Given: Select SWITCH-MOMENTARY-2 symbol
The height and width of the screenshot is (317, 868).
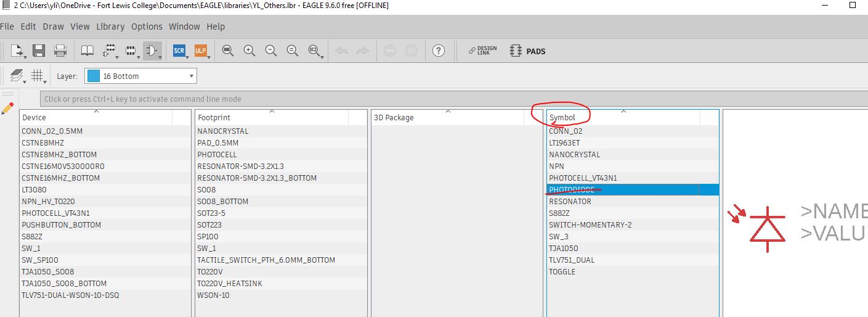Looking at the screenshot, I should point(633,225).
